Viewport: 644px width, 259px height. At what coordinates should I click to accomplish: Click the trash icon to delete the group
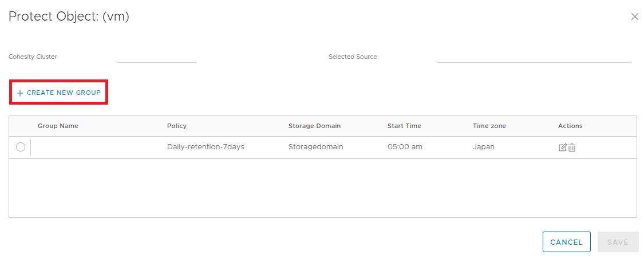tap(572, 148)
